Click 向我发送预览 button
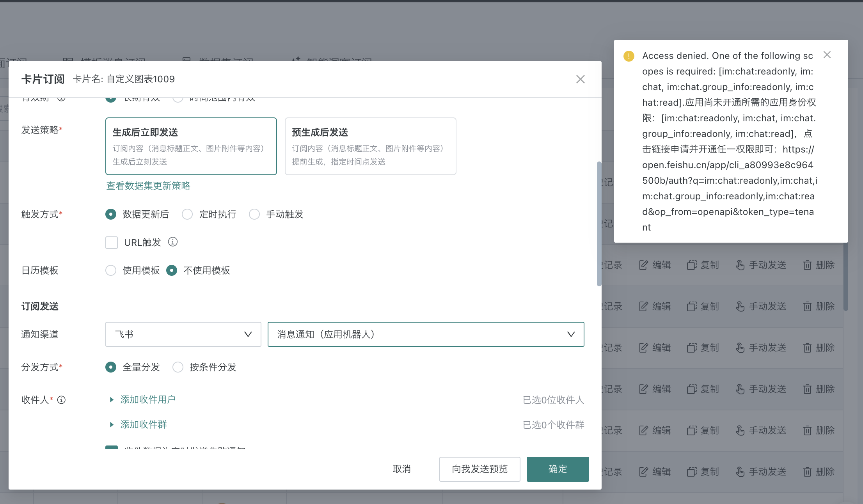Image resolution: width=863 pixels, height=504 pixels. [x=480, y=469]
